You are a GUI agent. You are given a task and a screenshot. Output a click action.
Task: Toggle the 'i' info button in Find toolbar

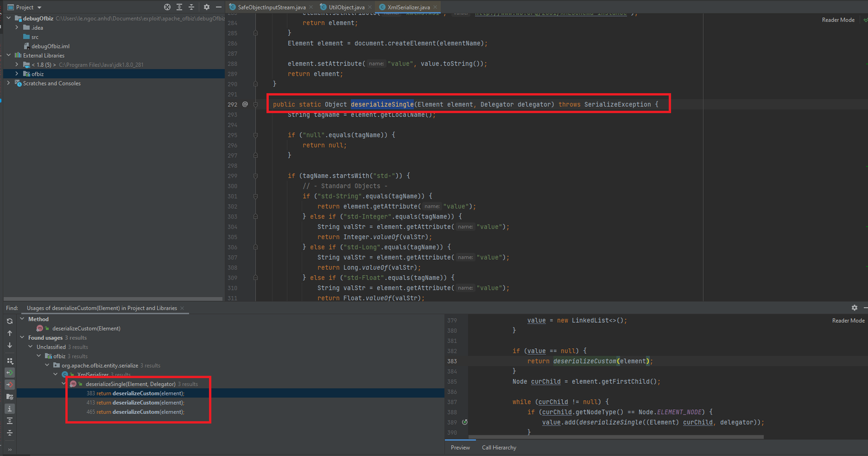click(9, 409)
